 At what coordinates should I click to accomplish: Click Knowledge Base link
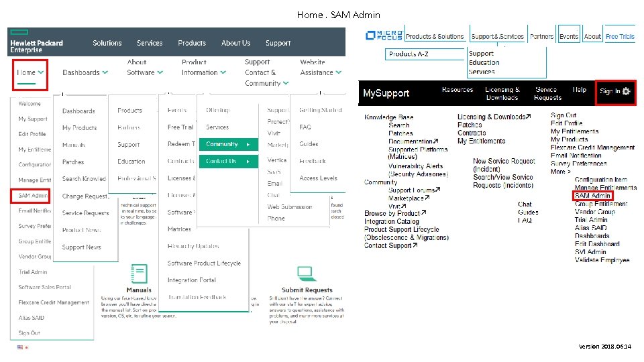coord(388,117)
